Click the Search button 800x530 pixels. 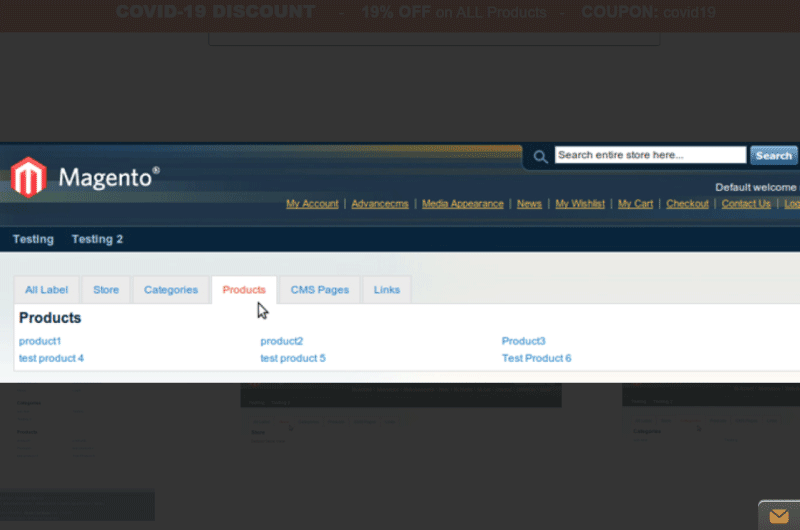[x=773, y=155]
